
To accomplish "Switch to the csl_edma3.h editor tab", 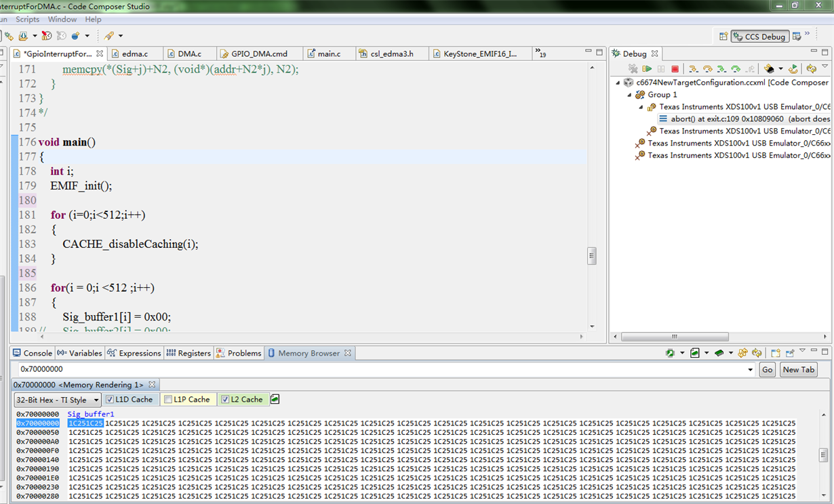I will [x=392, y=54].
